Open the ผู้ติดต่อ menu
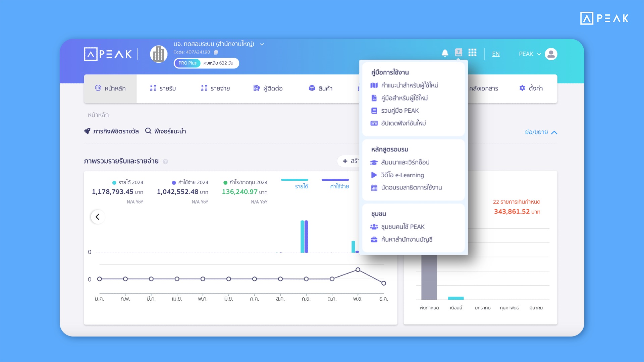The width and height of the screenshot is (644, 362). [268, 88]
